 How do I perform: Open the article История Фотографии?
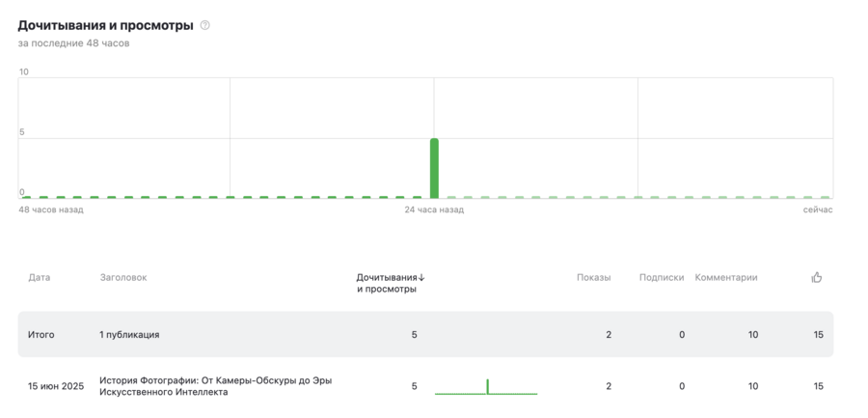tap(215, 386)
